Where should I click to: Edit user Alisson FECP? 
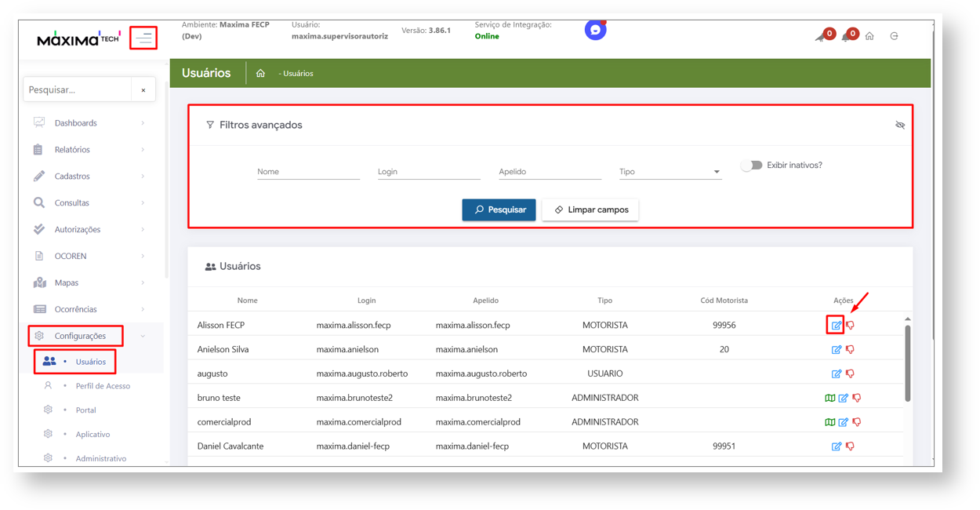coord(836,325)
